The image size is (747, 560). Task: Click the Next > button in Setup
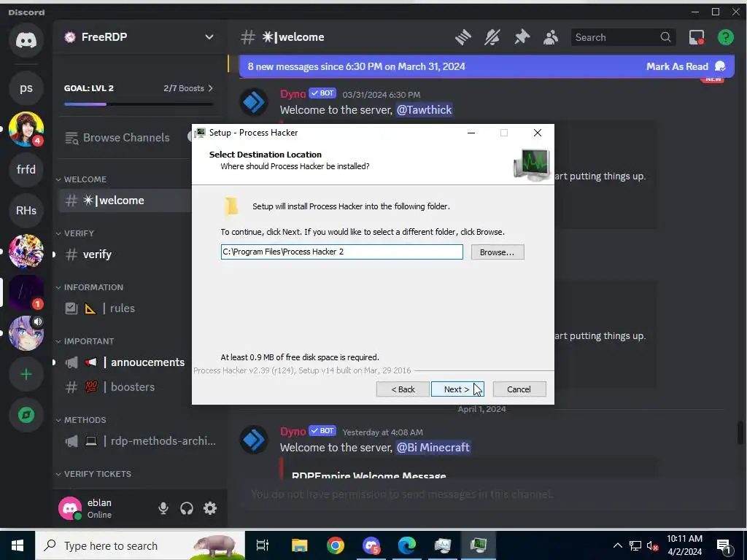pos(457,389)
